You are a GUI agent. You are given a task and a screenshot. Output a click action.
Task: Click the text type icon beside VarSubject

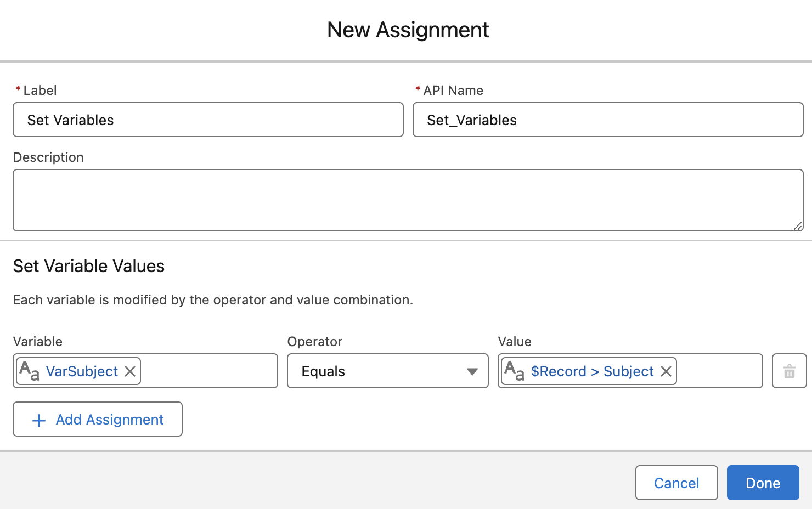29,371
